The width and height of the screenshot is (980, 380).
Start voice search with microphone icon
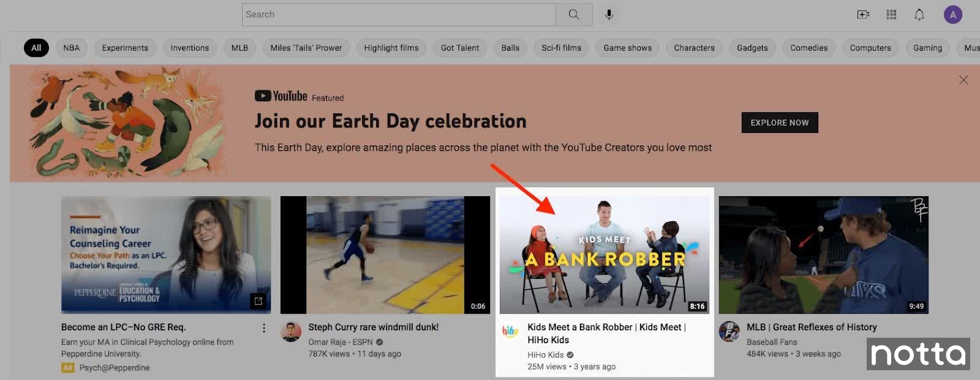tap(609, 15)
